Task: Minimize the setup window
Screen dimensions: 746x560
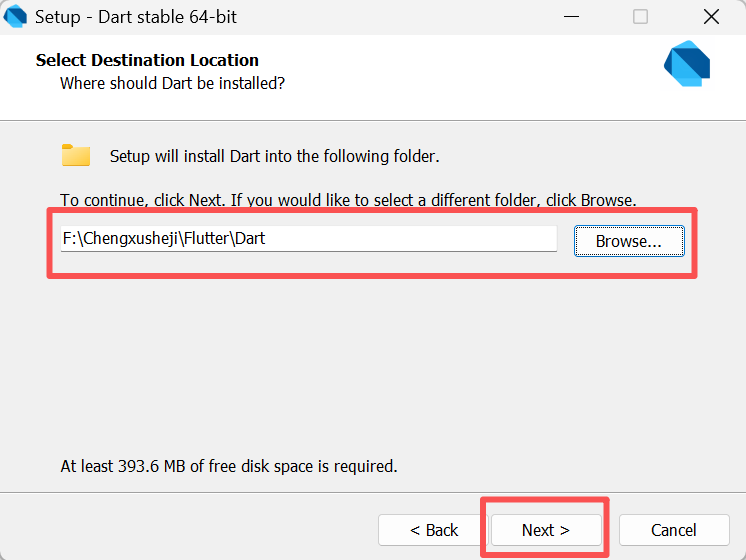Action: click(x=571, y=17)
